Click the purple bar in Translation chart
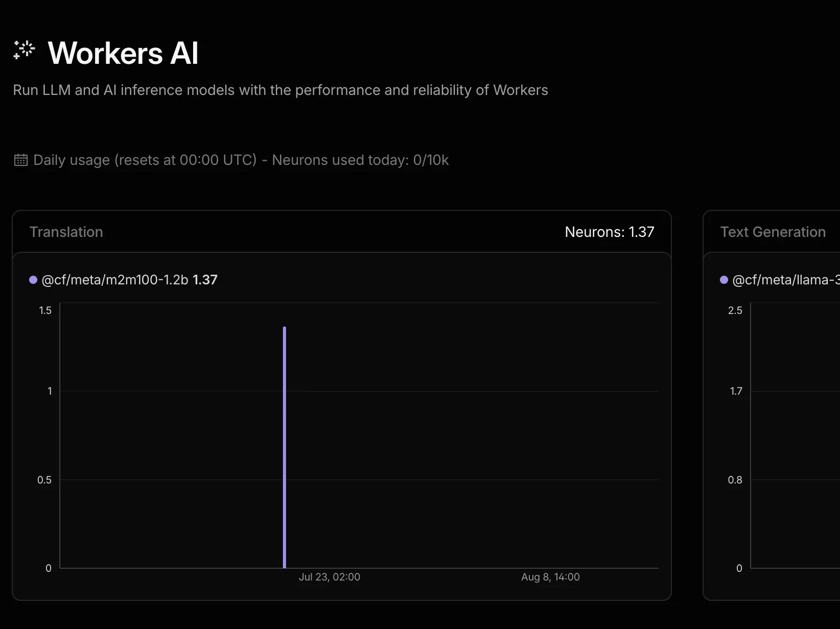Viewport: 840px width, 629px height. pyautogui.click(x=285, y=447)
